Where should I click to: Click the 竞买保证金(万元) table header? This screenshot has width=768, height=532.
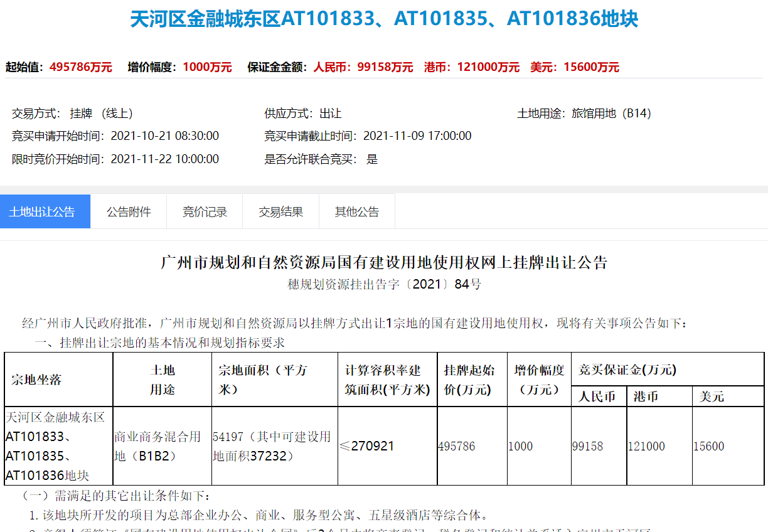click(x=668, y=370)
